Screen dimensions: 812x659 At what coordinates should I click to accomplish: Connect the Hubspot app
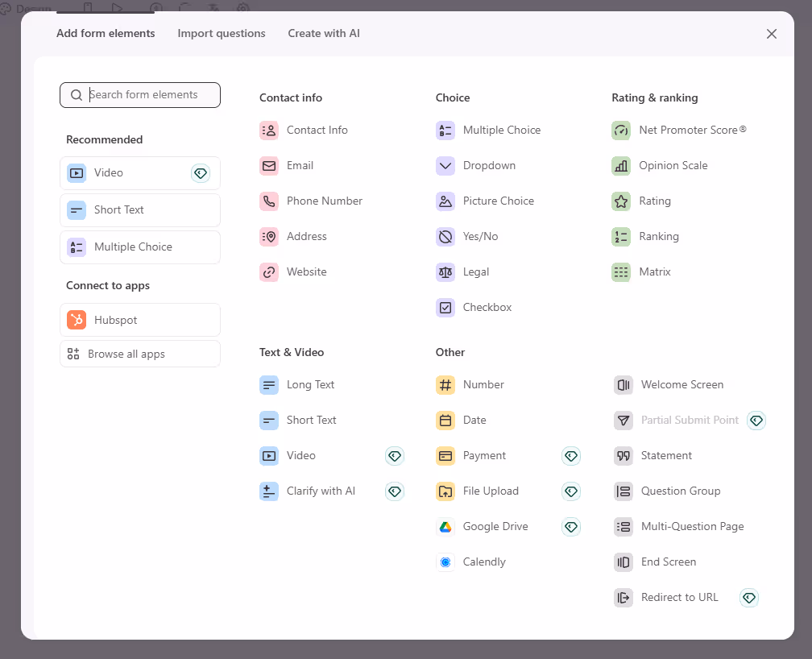click(140, 320)
